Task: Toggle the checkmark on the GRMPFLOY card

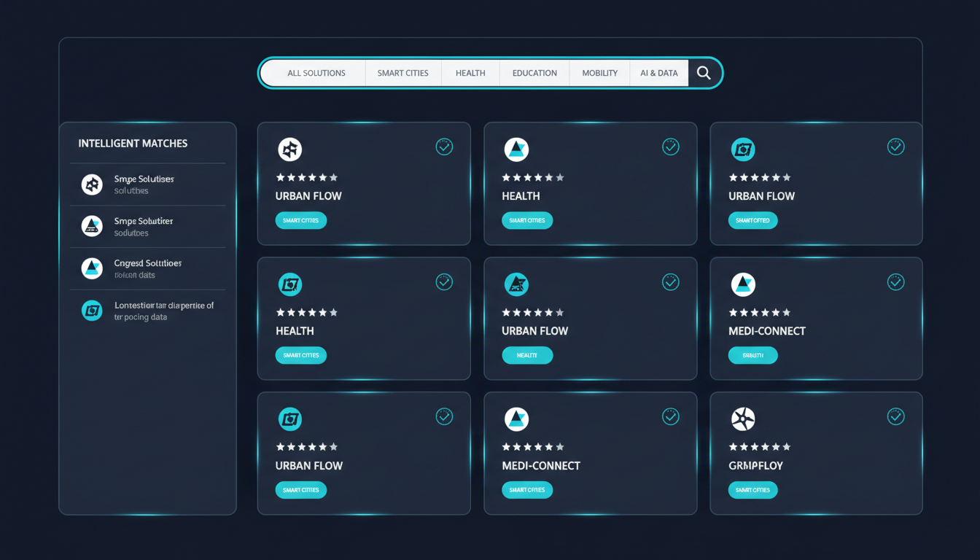Action: (895, 416)
